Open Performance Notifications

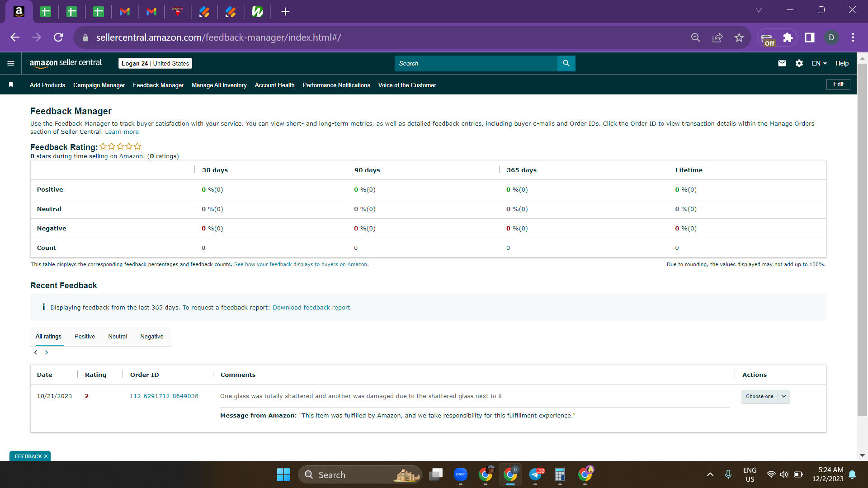pyautogui.click(x=336, y=85)
